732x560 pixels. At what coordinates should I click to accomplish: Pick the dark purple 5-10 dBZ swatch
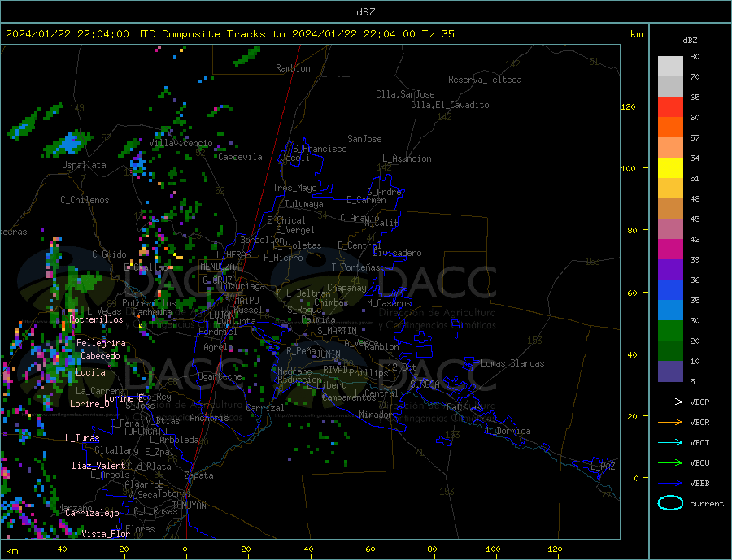[670, 371]
